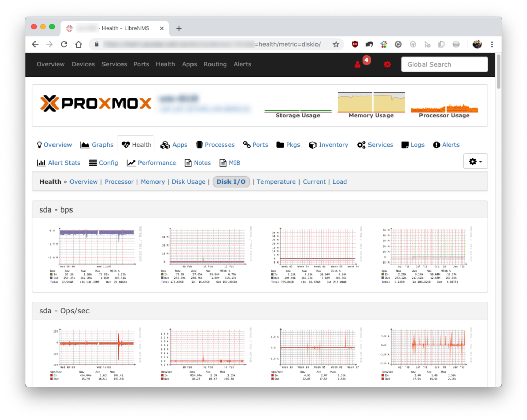Open the Devices menu in navbar
Screen dimensions: 527x420
83,64
